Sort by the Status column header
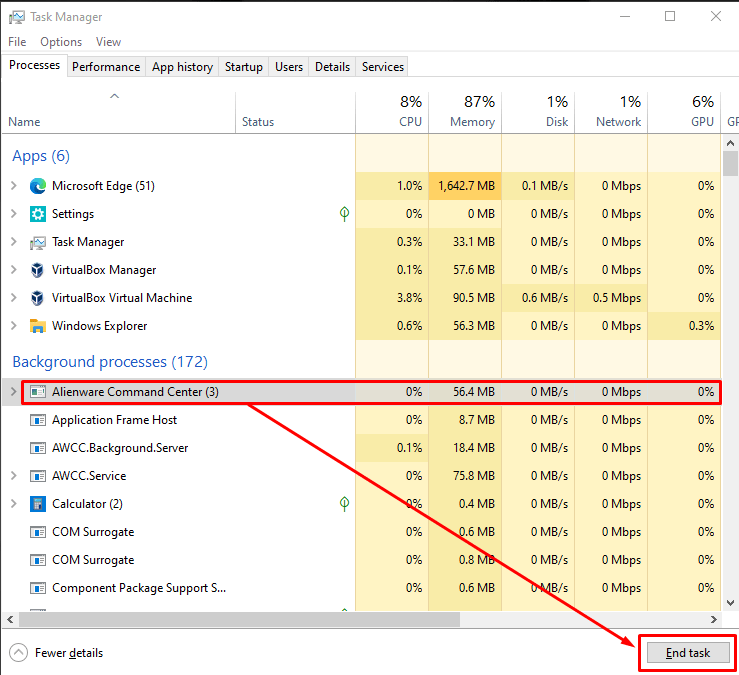739x675 pixels. pyautogui.click(x=295, y=113)
